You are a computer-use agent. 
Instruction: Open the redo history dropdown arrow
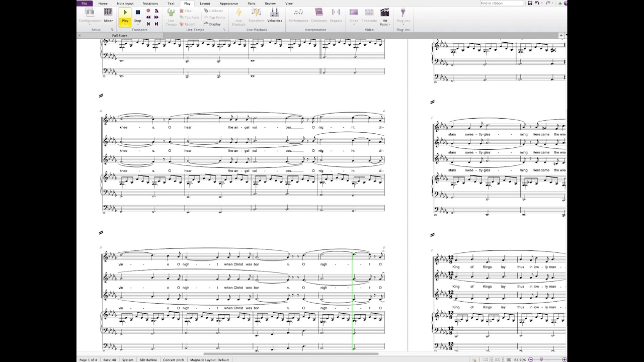point(552,3)
